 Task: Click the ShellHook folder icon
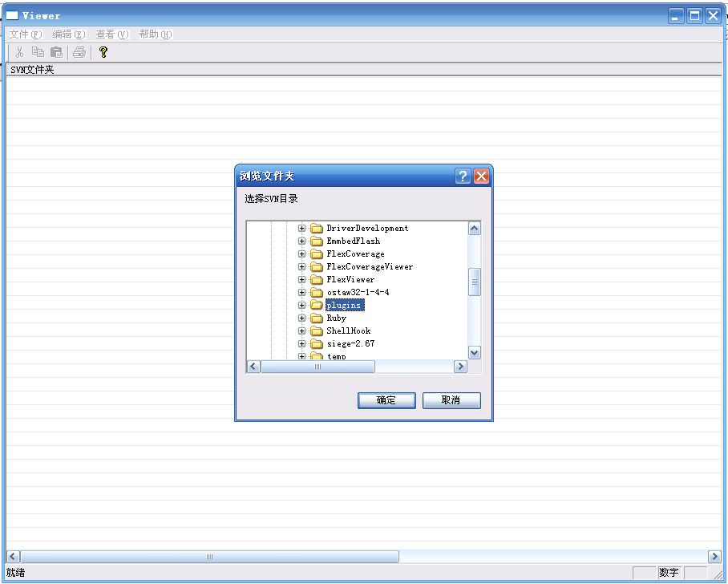316,331
